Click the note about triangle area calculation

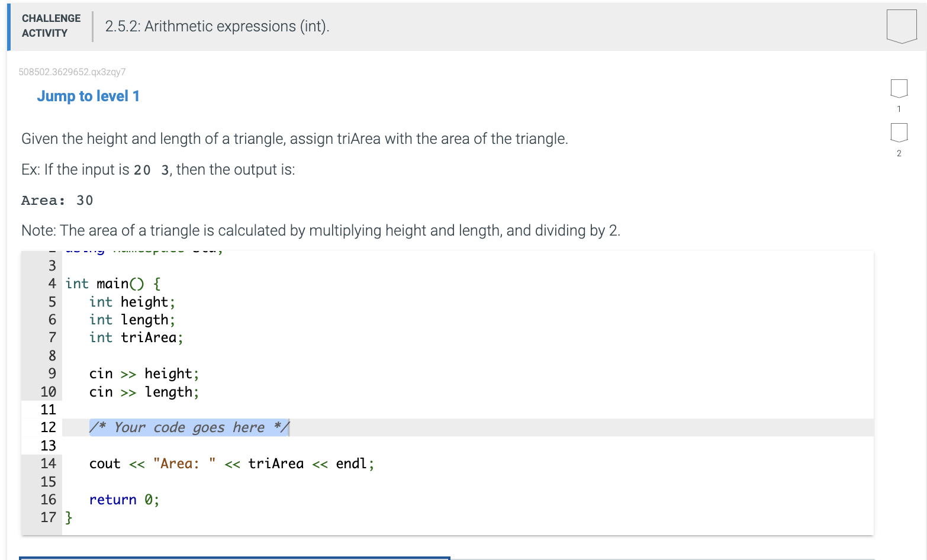tap(320, 230)
